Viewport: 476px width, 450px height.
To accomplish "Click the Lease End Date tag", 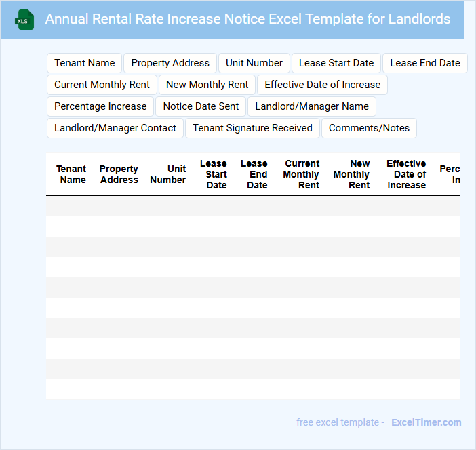I will 425,63.
